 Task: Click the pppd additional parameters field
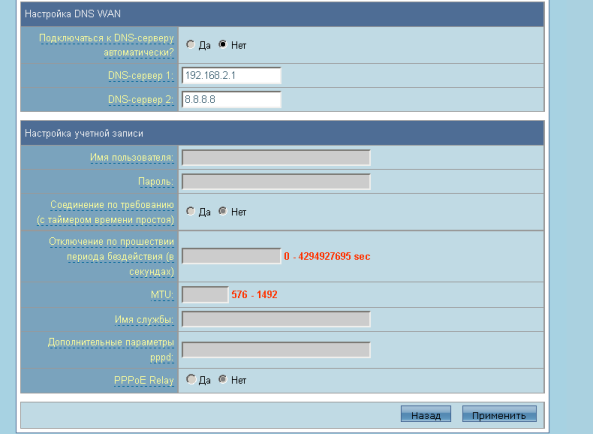pyautogui.click(x=276, y=350)
